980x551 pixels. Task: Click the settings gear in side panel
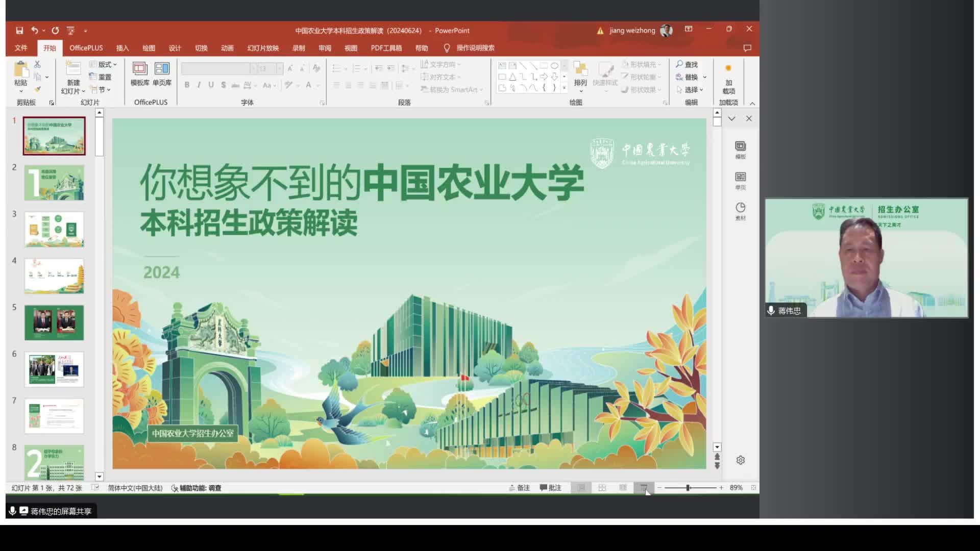point(741,460)
